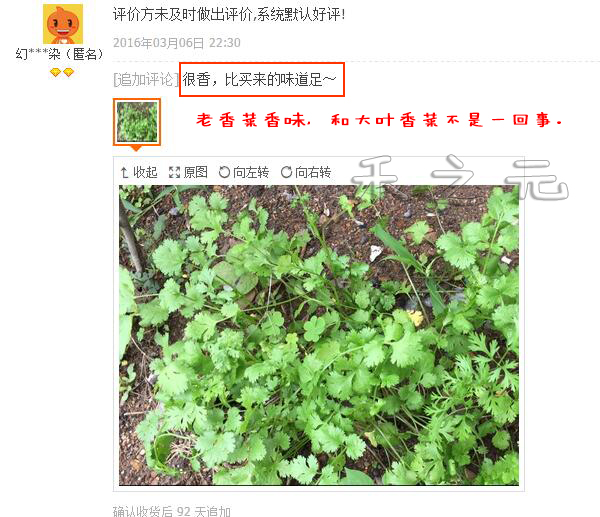The image size is (600, 517).
Task: Click the 向右转 rotate right label
Action: [313, 172]
